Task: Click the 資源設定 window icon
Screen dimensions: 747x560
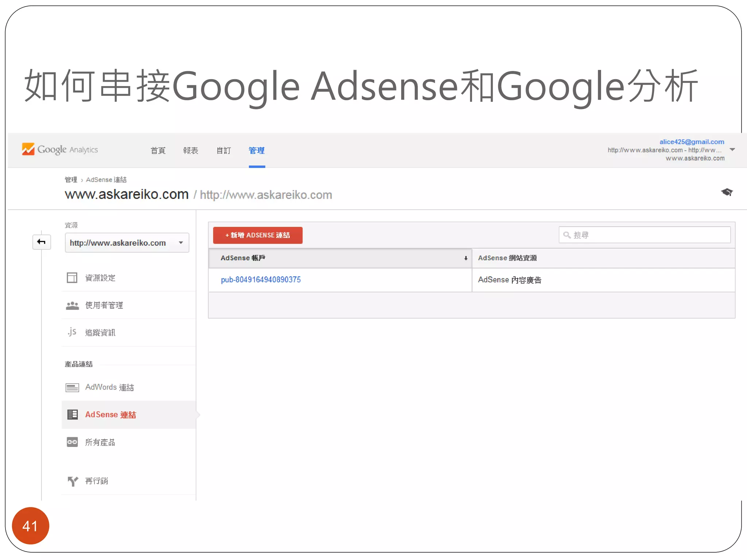Action: click(x=72, y=278)
